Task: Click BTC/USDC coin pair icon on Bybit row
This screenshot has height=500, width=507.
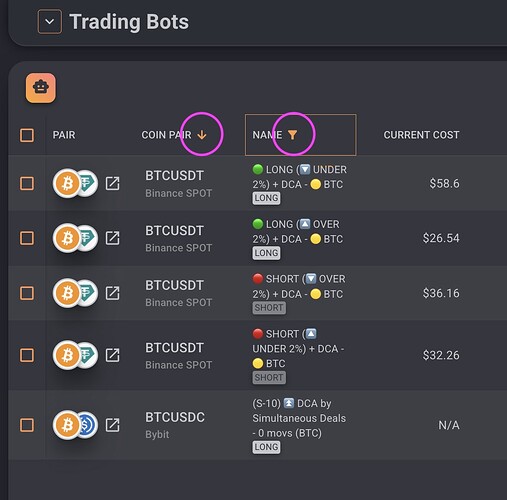Action: click(x=75, y=425)
